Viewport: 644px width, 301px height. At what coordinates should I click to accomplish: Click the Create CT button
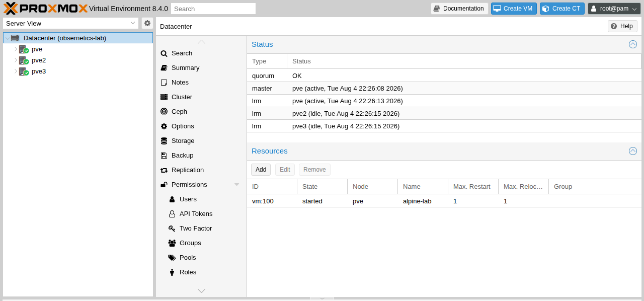[x=562, y=9]
